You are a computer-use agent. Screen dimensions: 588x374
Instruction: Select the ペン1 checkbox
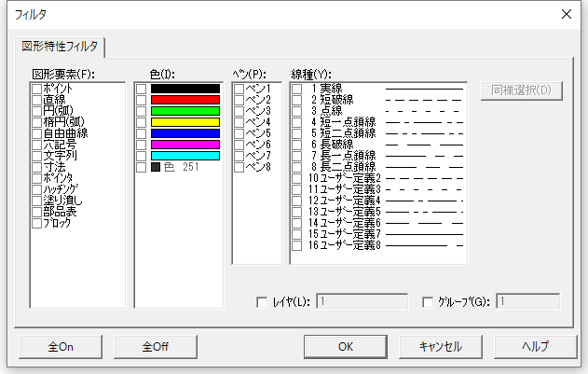(239, 89)
